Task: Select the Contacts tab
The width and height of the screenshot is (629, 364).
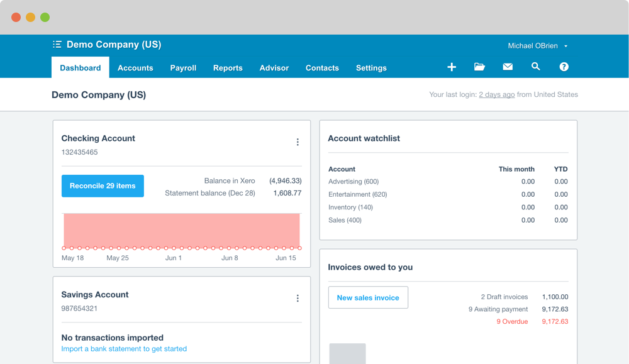Action: [322, 68]
